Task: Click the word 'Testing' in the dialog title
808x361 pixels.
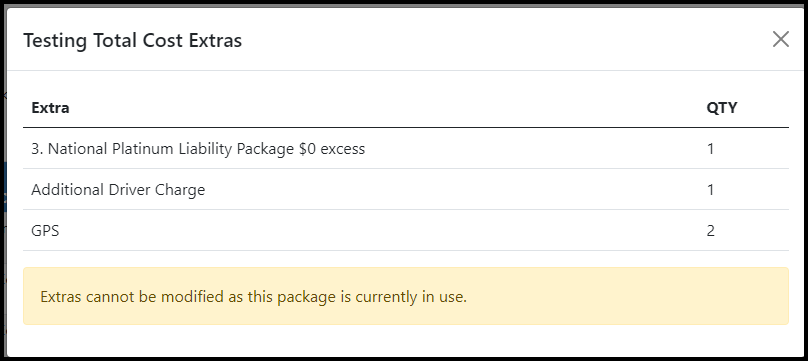Action: tap(55, 40)
